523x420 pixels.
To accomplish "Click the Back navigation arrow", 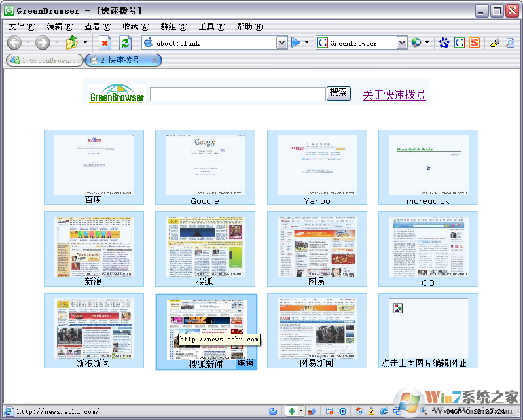I will pos(14,43).
